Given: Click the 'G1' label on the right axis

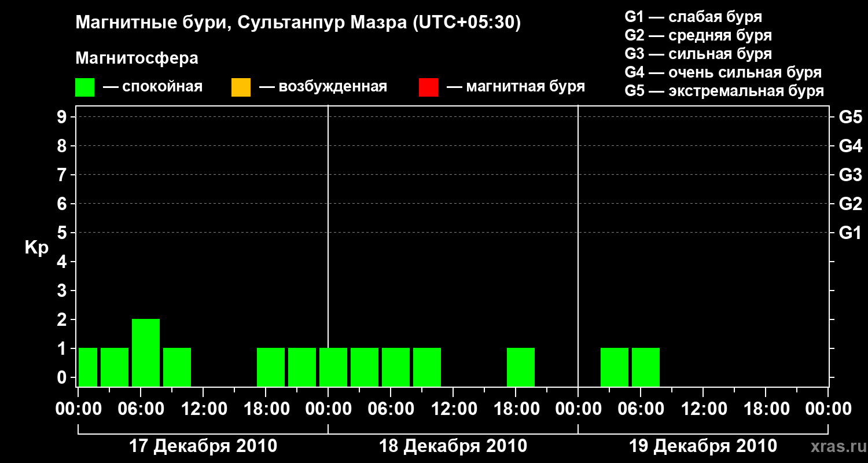Looking at the screenshot, I should [x=851, y=233].
